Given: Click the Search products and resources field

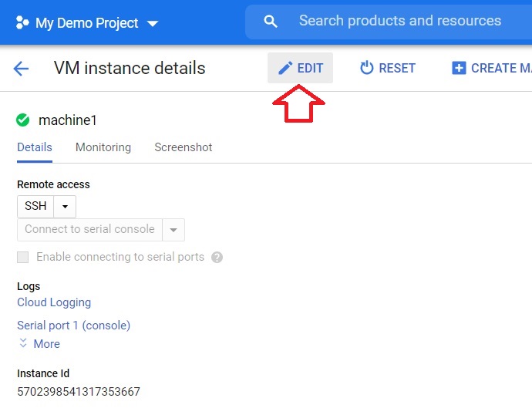Looking at the screenshot, I should (x=399, y=21).
